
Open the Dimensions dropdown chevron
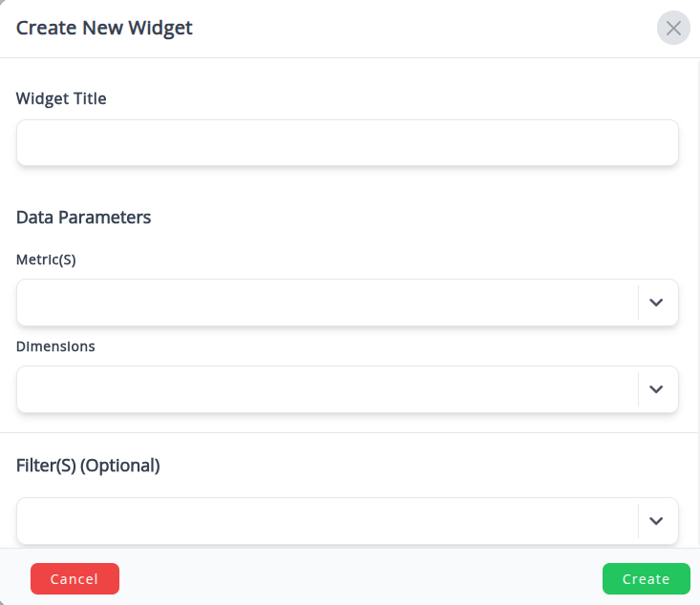coord(656,389)
